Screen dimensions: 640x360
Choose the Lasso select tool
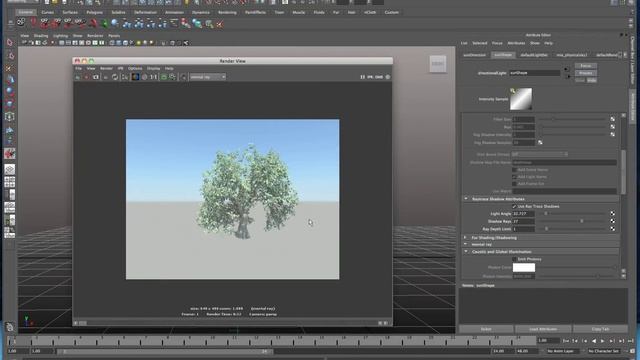pos(10,55)
